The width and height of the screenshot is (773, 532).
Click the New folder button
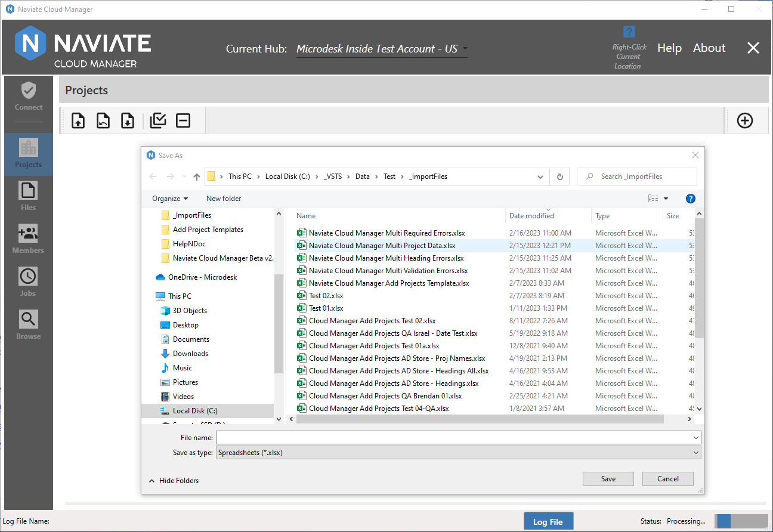tap(224, 199)
